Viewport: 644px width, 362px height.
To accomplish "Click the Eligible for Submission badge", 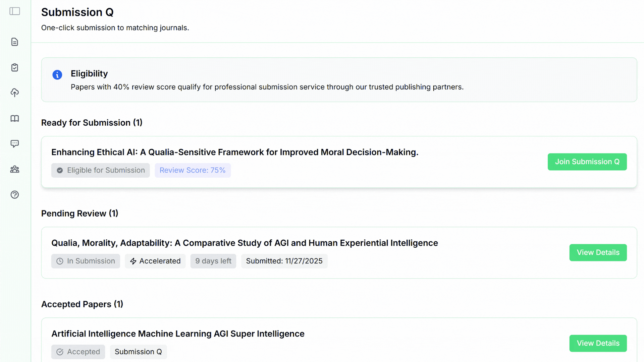I will coord(100,170).
